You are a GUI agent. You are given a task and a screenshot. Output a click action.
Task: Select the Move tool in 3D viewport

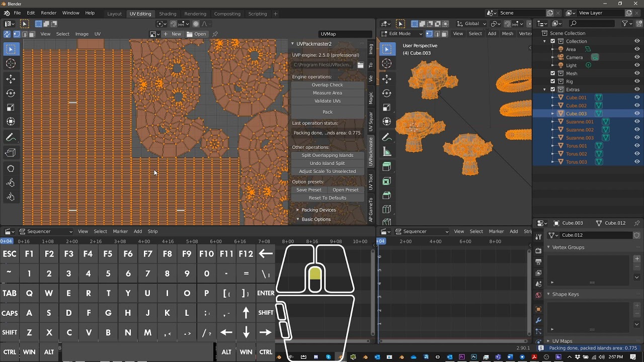[x=386, y=79]
